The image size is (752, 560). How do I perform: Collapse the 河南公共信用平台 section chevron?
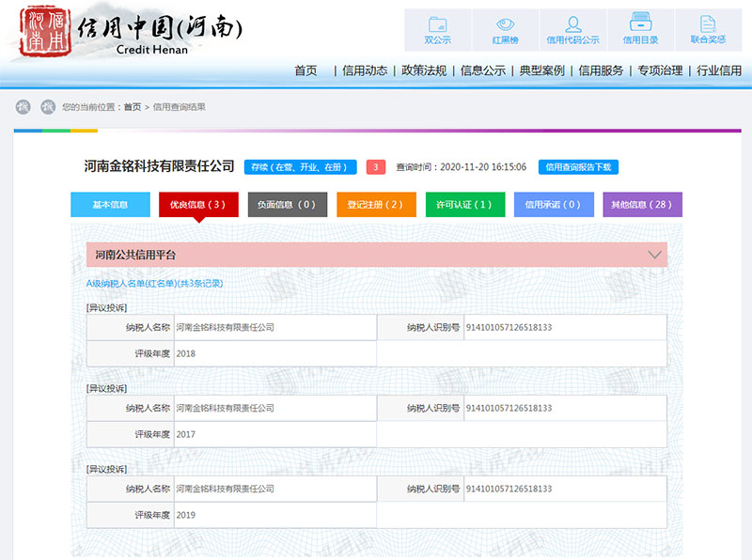click(x=655, y=255)
